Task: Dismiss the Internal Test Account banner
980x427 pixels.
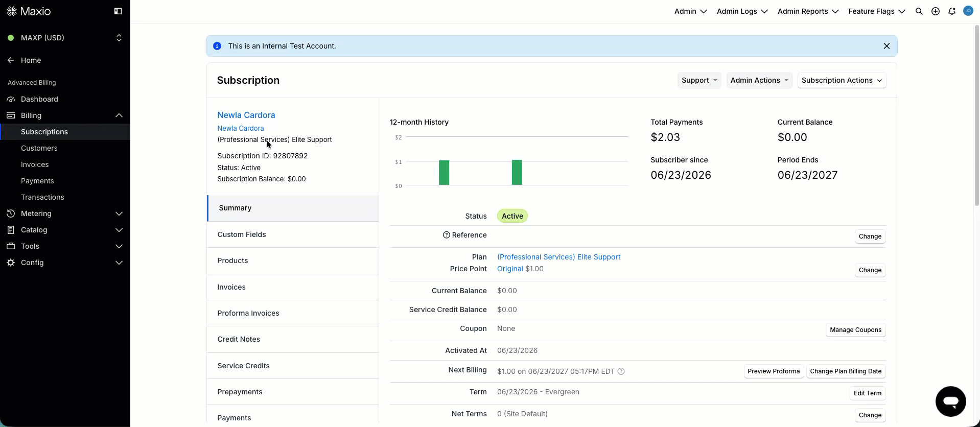Action: [886, 46]
